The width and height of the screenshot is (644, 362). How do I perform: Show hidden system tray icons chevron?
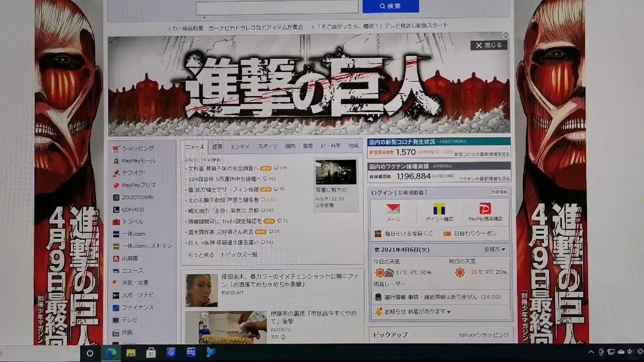coord(591,352)
